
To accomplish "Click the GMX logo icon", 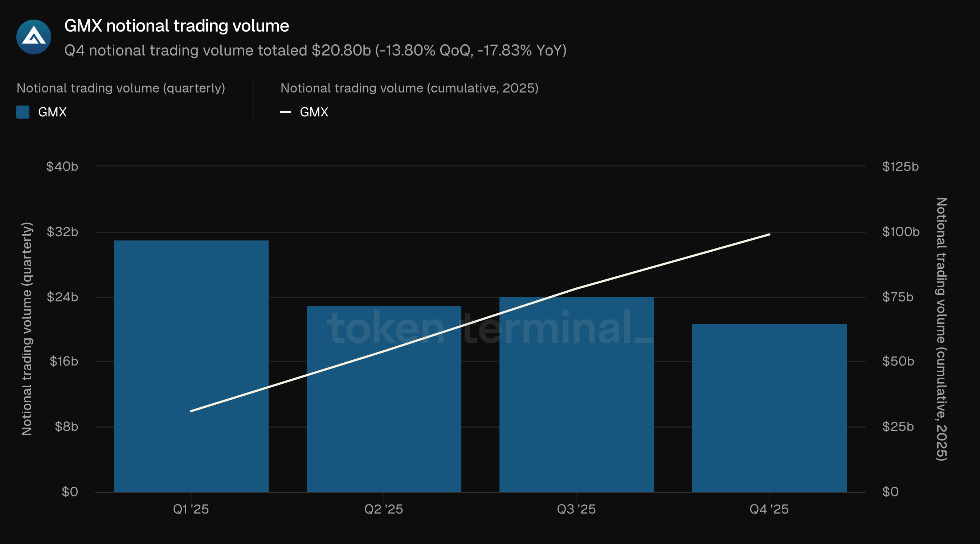I will click(x=33, y=37).
